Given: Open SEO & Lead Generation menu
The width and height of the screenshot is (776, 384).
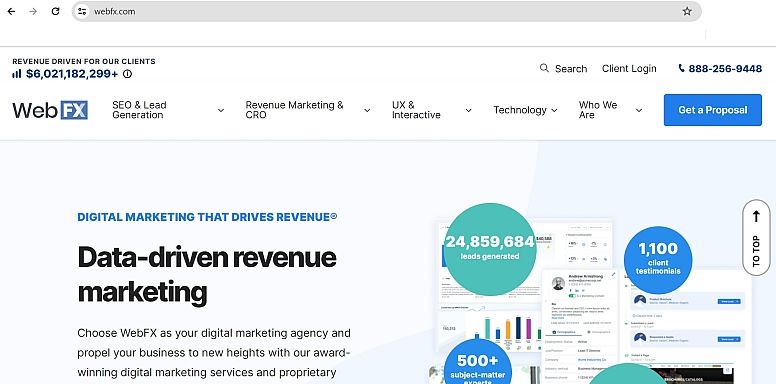Looking at the screenshot, I should pyautogui.click(x=139, y=110).
